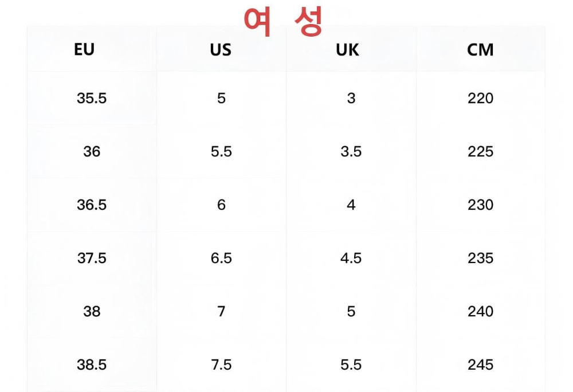Click the CM column header
This screenshot has height=392, width=573.
tap(480, 50)
